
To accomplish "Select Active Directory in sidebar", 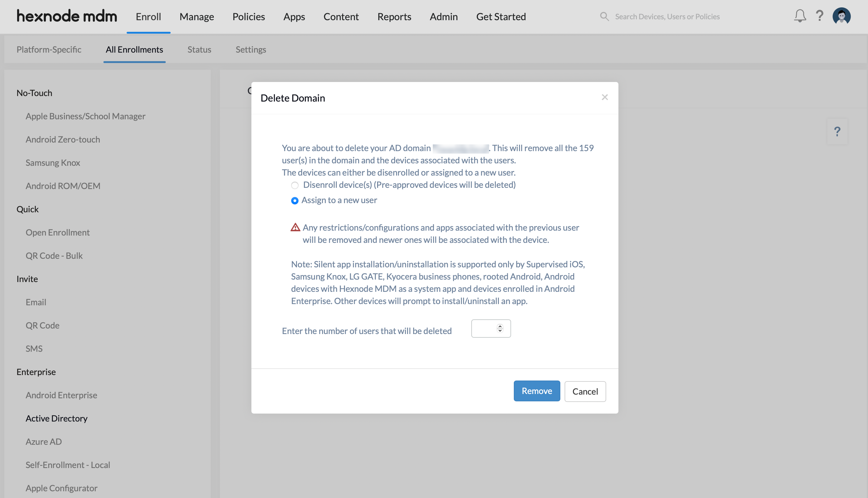I will click(56, 419).
